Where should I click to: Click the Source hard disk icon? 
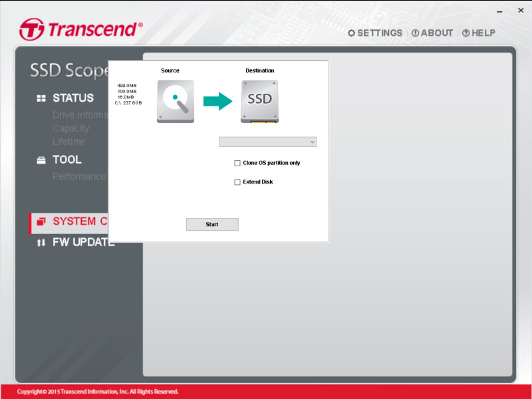pos(175,101)
